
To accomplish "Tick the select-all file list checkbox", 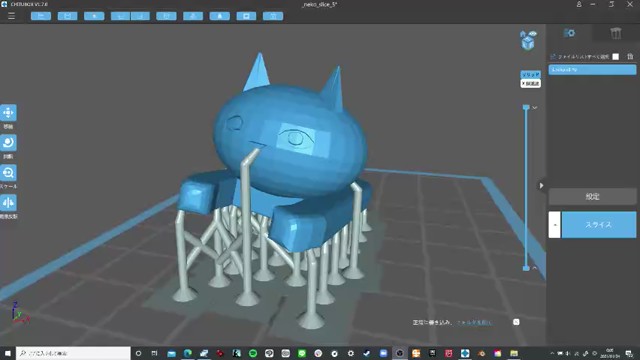I will point(616,56).
